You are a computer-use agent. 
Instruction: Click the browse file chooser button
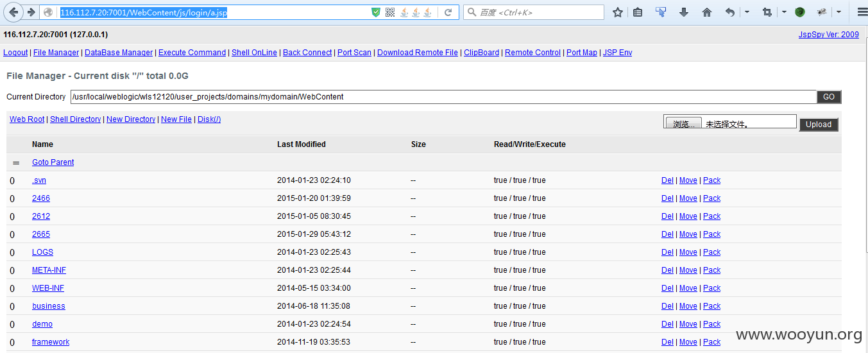coord(684,123)
